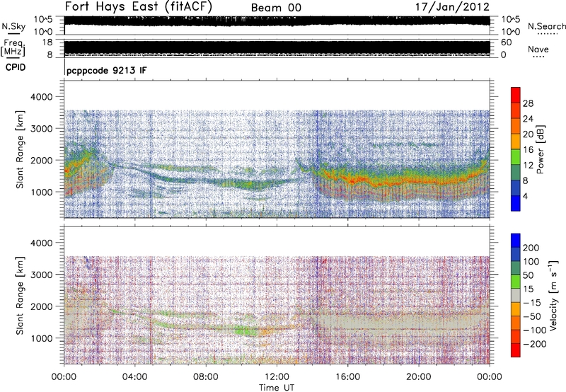Click the 'Velocity [m s-1]' colorbar label
Screen dimensions: 566x392
point(553,295)
